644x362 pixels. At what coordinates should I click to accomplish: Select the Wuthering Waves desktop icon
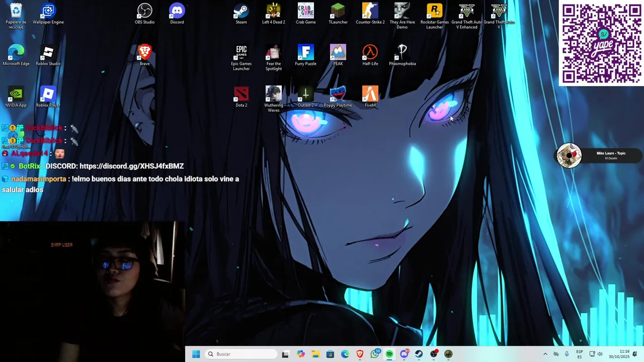(x=274, y=99)
